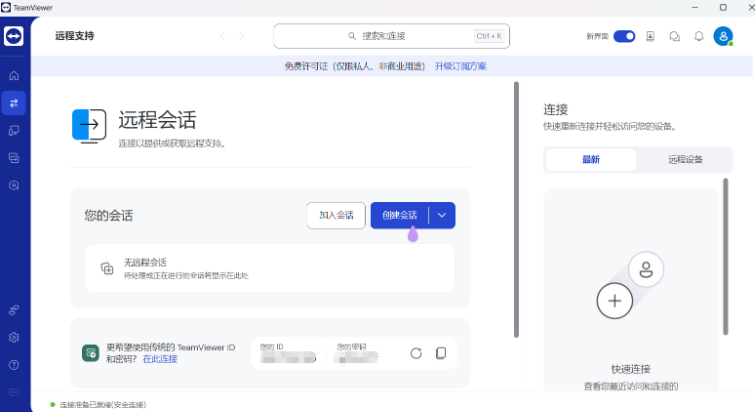
Task: Switch to the 最新 tab
Action: point(591,159)
